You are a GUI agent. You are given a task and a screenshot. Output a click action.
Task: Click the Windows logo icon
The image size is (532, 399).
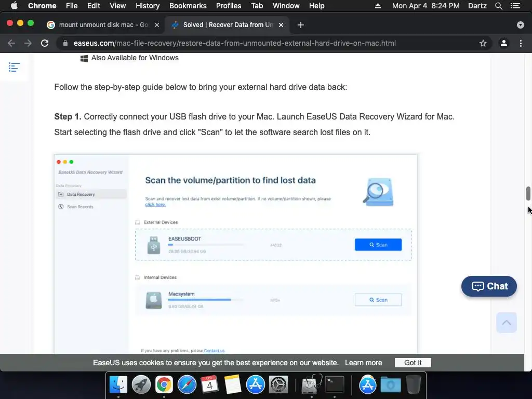[84, 58]
